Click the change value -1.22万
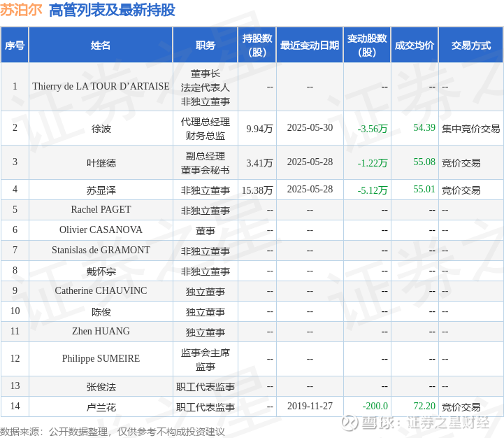 click(373, 163)
